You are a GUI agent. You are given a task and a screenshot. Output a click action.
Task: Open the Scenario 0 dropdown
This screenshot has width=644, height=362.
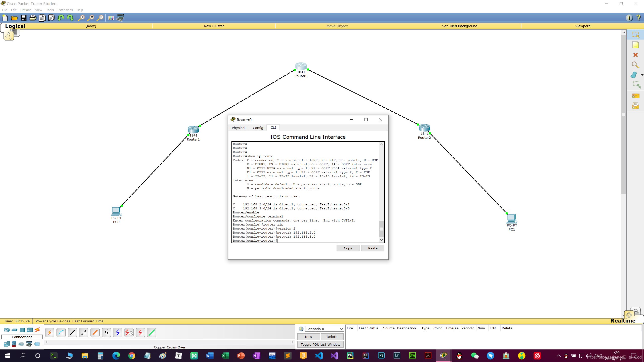(x=324, y=329)
